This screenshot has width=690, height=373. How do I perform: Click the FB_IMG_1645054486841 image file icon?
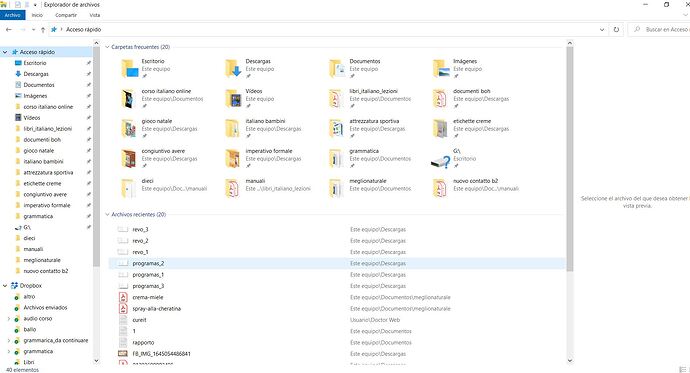click(123, 354)
